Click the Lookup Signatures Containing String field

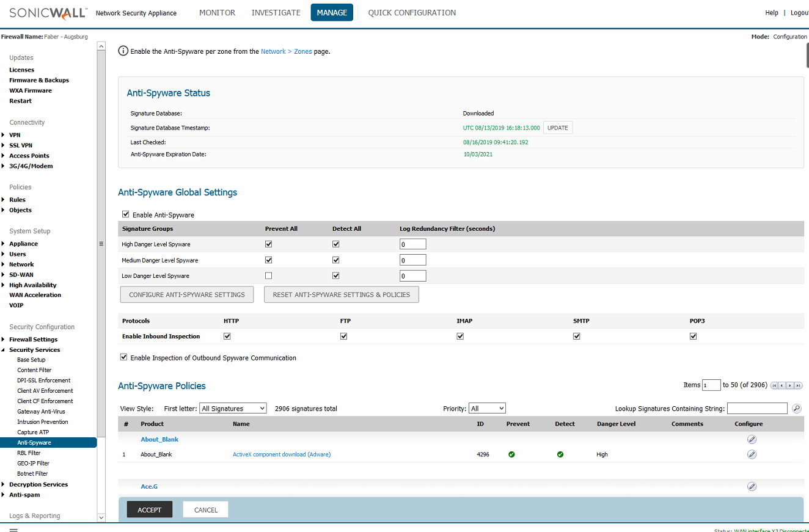tap(757, 409)
